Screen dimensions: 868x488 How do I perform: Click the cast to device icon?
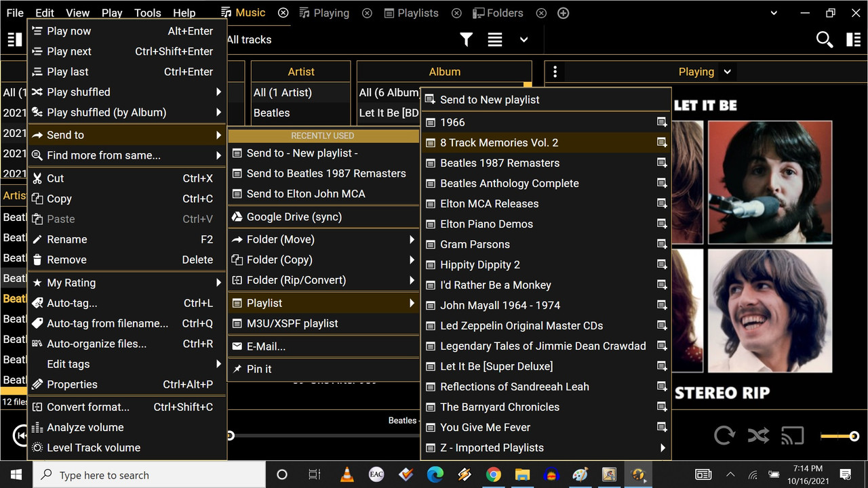click(792, 436)
